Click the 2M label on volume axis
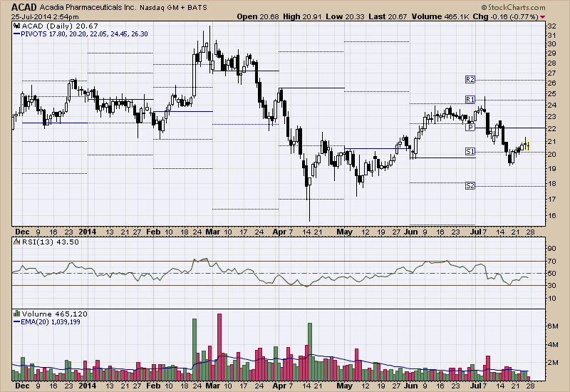570x392 pixels. tap(553, 363)
